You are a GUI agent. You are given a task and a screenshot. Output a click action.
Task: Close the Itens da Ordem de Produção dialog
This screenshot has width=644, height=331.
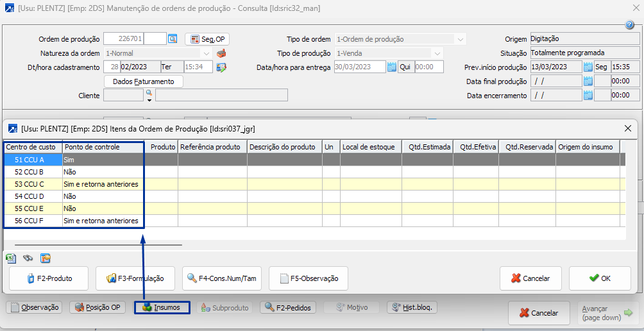click(x=627, y=128)
